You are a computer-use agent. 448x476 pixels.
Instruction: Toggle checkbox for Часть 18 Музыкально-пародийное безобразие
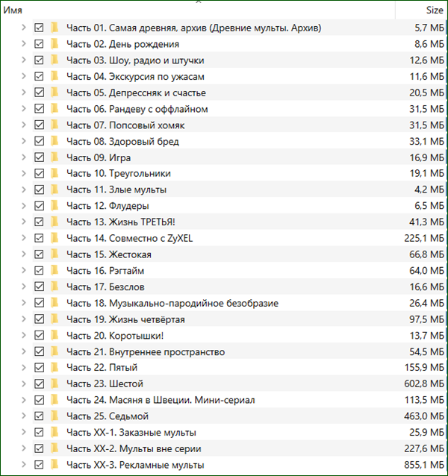pyautogui.click(x=39, y=303)
